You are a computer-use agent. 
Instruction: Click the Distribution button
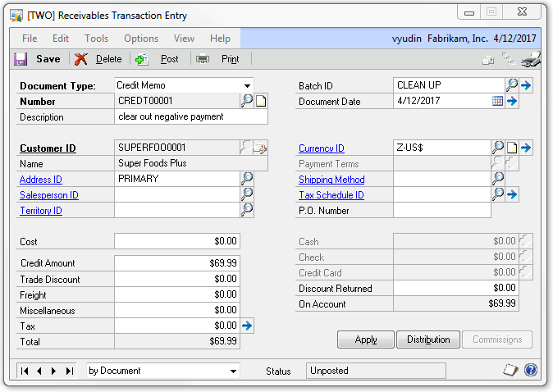(x=427, y=340)
